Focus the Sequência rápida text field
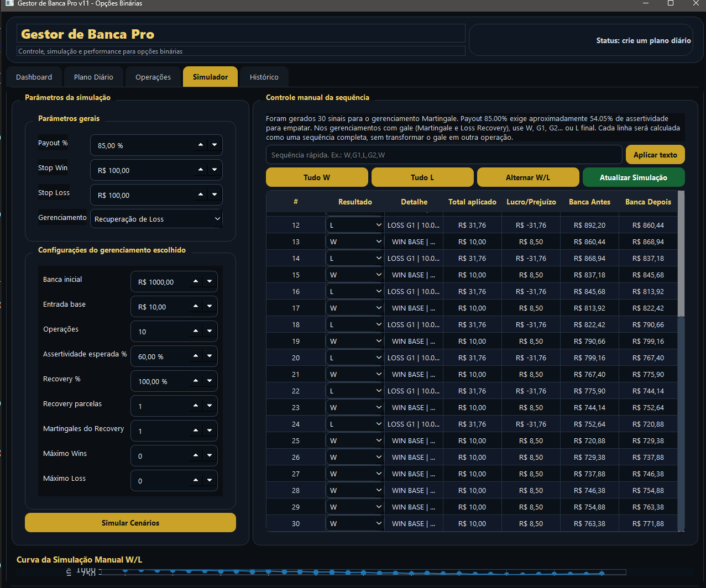The image size is (706, 588). [x=444, y=155]
